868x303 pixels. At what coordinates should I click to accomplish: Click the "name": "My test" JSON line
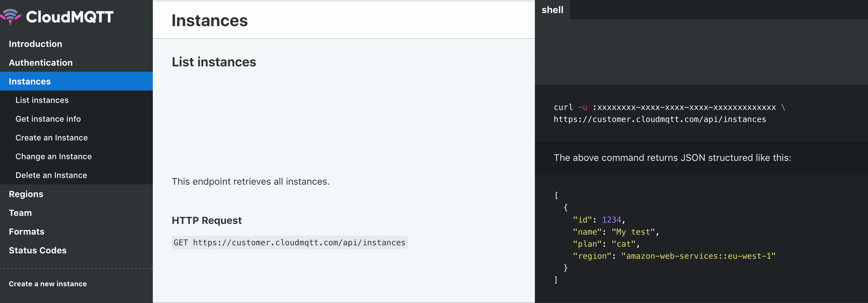click(x=616, y=232)
